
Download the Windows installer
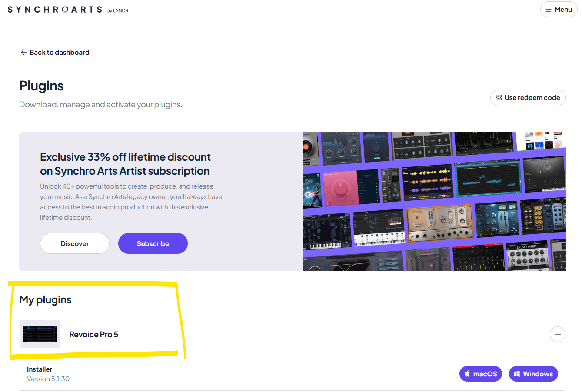point(533,374)
